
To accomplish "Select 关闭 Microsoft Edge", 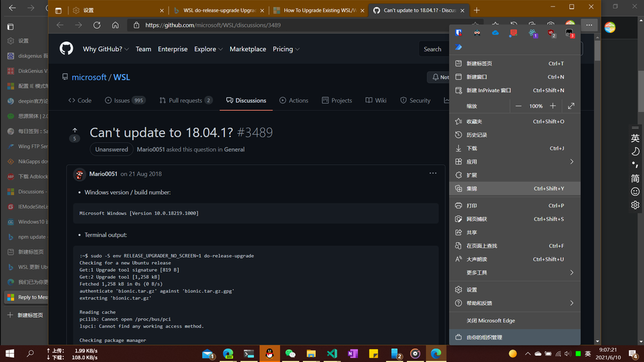I will [x=514, y=321].
